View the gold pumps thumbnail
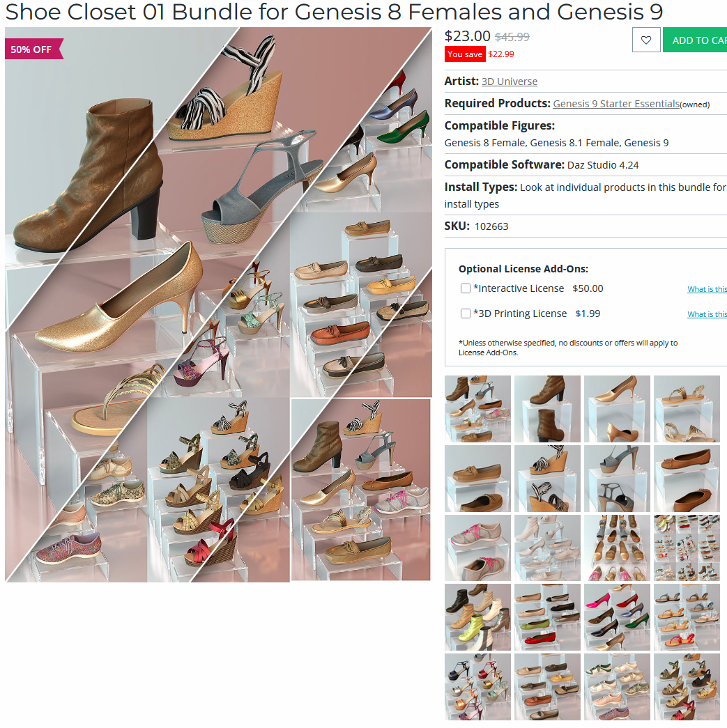727x728 pixels. pyautogui.click(x=617, y=408)
